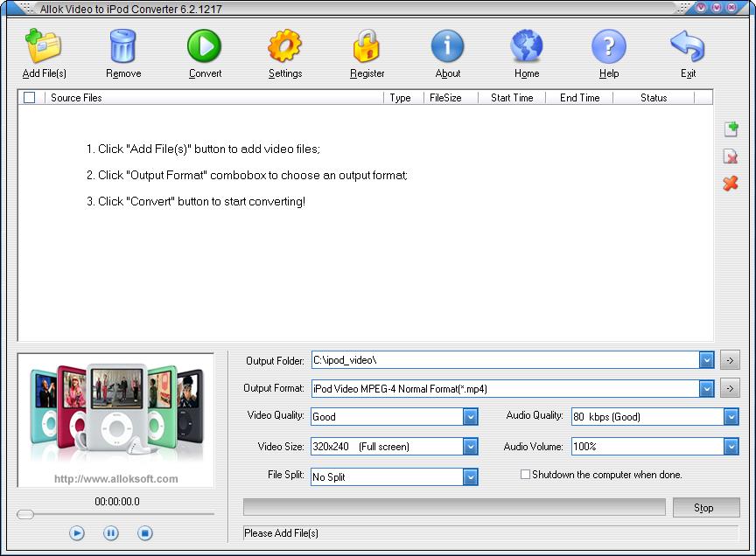Screen dimensions: 756x556
Task: Open the About info icon
Action: (x=447, y=46)
